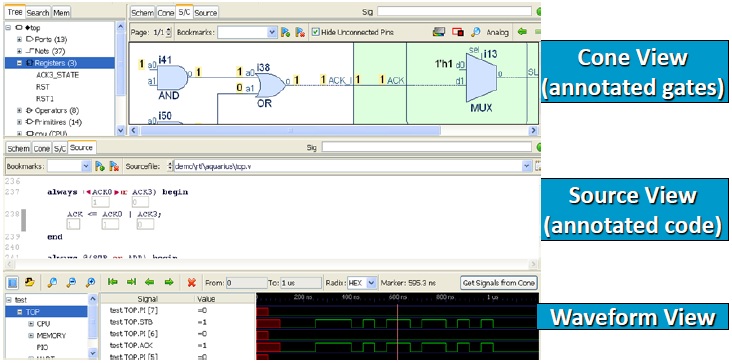732x363 pixels.
Task: Open the Schem tab in top panel
Action: pos(142,13)
